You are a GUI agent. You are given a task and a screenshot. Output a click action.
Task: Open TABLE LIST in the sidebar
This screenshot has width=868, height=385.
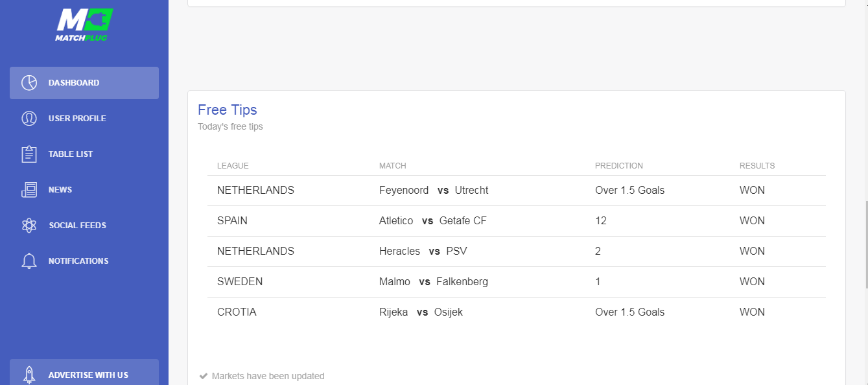click(x=84, y=154)
